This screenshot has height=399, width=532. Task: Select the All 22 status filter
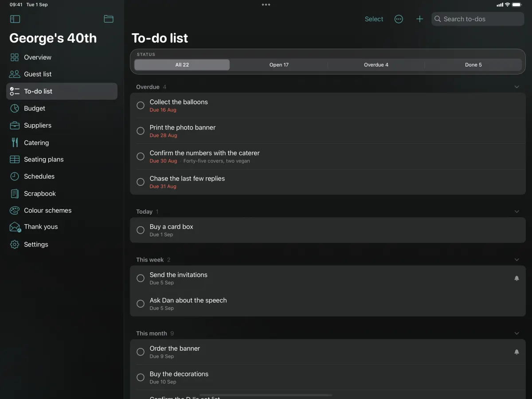tap(182, 65)
